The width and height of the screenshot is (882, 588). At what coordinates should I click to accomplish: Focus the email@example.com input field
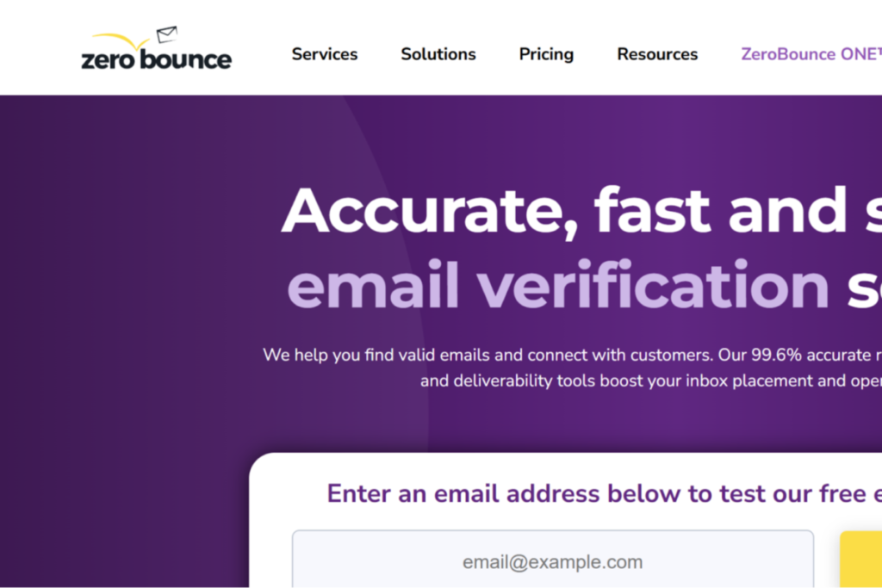552,562
